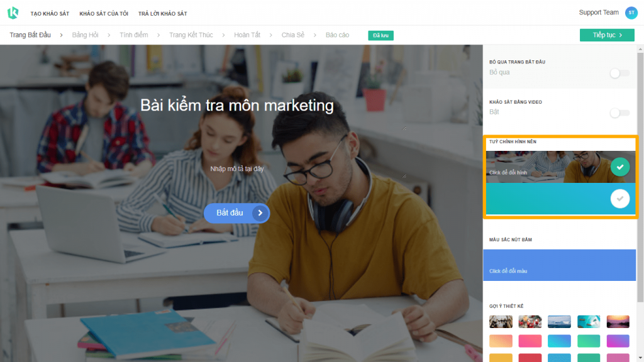This screenshot has width=644, height=362.
Task: Click the Đã lưu saved badge
Action: [380, 35]
